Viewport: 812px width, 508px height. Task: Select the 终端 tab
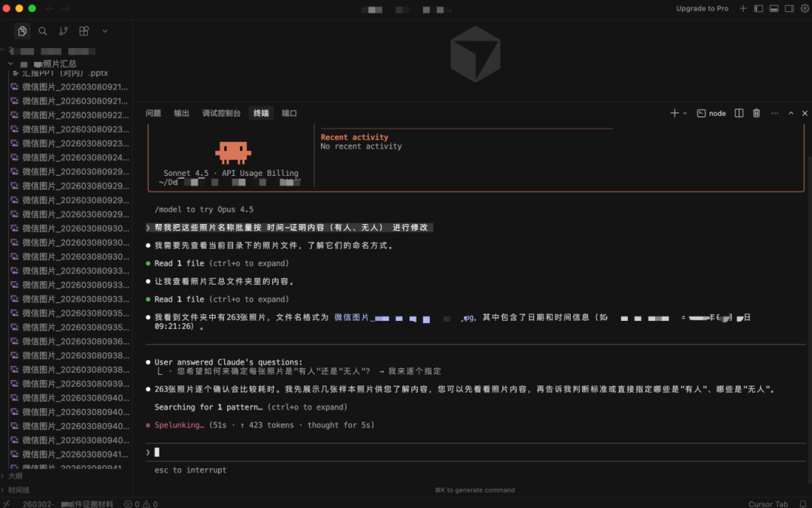(261, 113)
